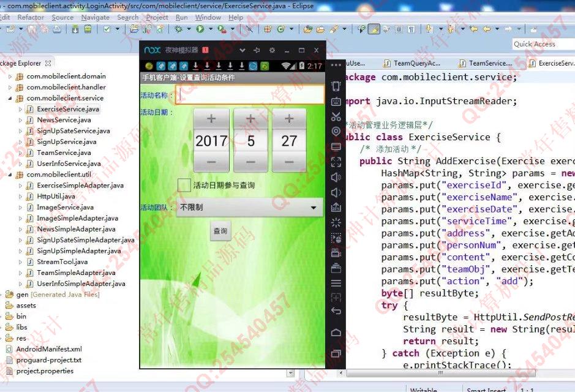Click the Nox scissors screenshot icon
The height and width of the screenshot is (392, 575).
336,116
